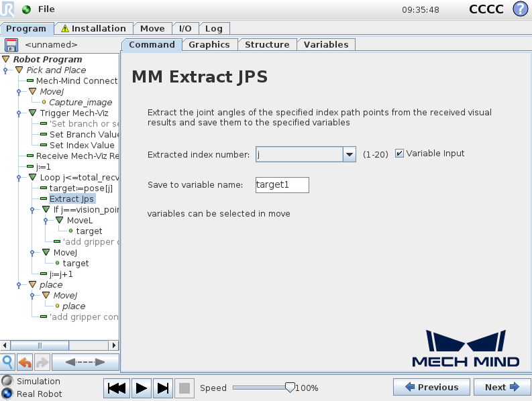
Task: Click the rewind to start button
Action: pyautogui.click(x=116, y=388)
